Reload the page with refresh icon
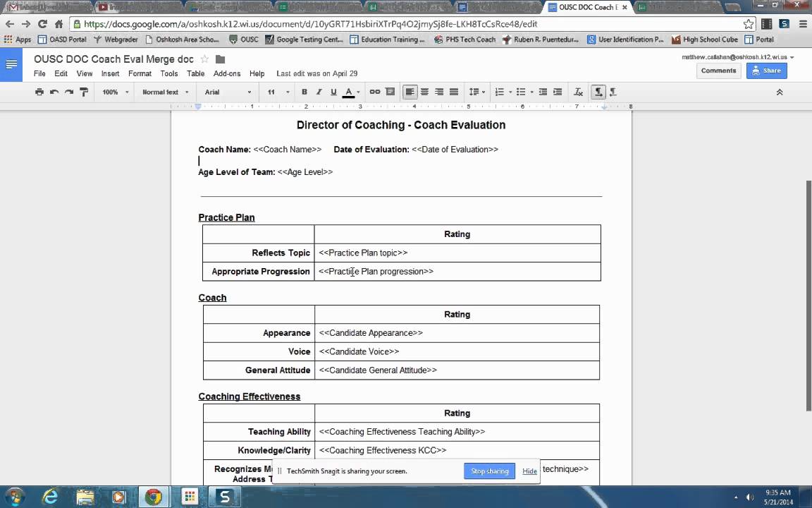This screenshot has height=508, width=812. point(42,24)
